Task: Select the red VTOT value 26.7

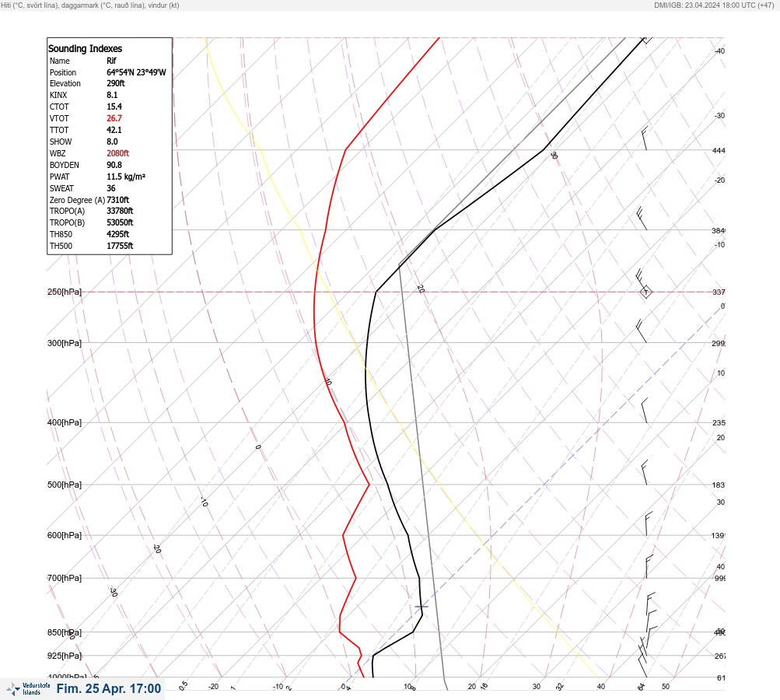Action: click(x=114, y=118)
